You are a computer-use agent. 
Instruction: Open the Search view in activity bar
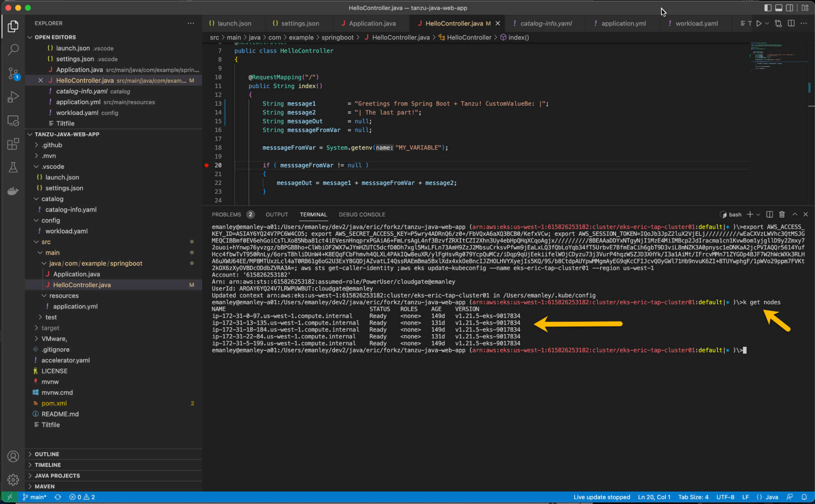[13, 50]
